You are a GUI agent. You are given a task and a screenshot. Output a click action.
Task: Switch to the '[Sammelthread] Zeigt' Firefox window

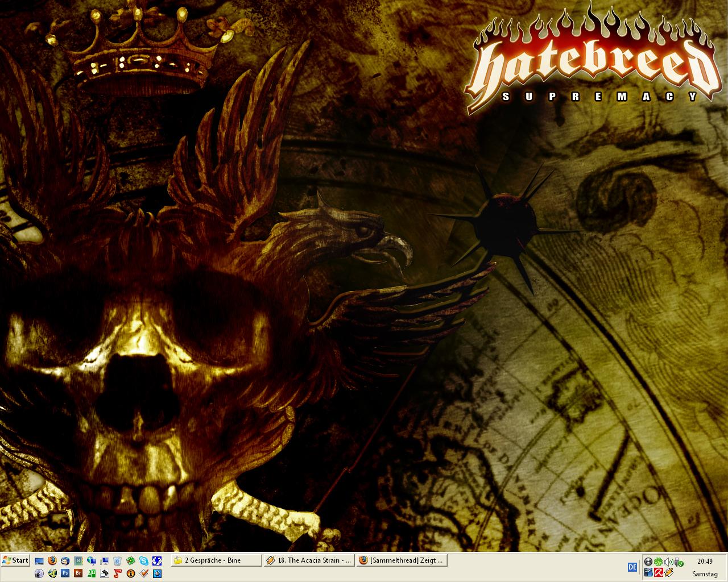tap(402, 560)
